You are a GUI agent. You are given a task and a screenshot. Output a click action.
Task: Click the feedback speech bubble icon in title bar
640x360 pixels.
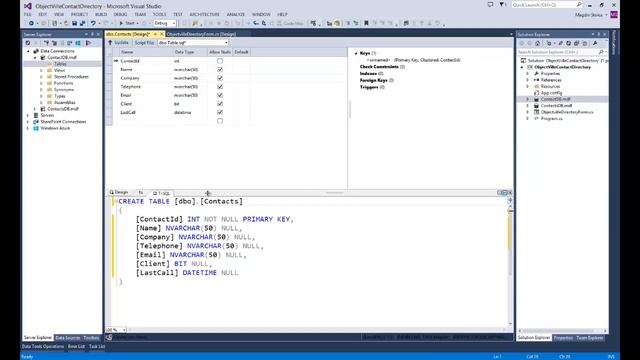(490, 5)
